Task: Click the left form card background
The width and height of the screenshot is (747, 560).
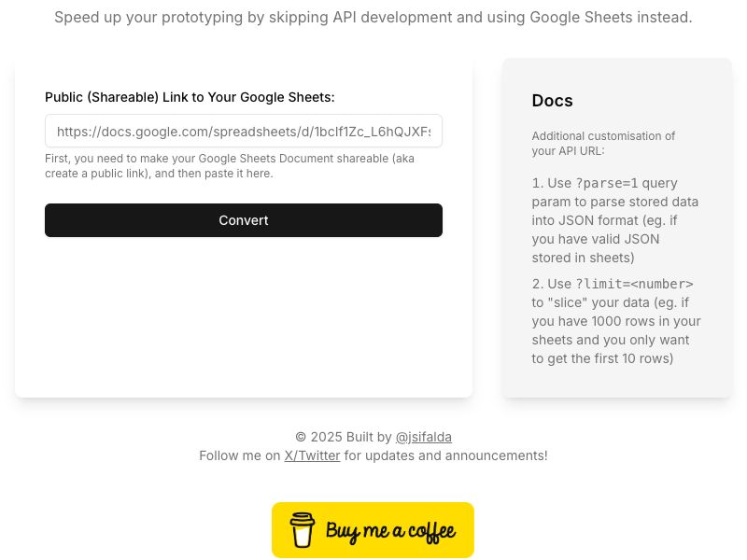Action: pos(243,327)
